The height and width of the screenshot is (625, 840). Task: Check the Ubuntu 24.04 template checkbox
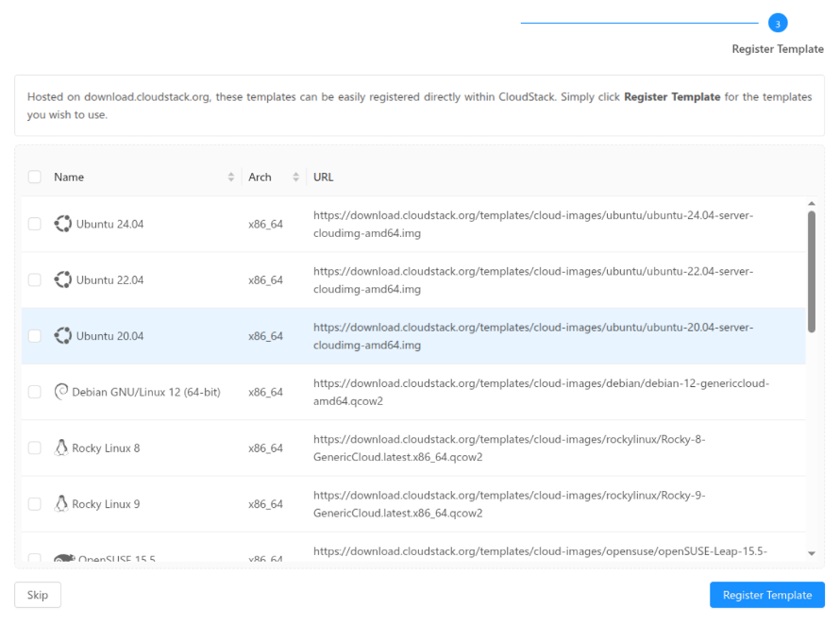pyautogui.click(x=35, y=224)
